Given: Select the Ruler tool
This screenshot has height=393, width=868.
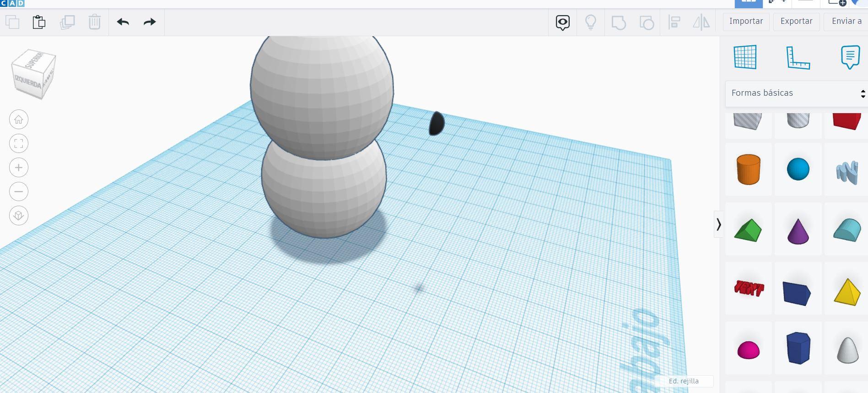Looking at the screenshot, I should coord(798,58).
